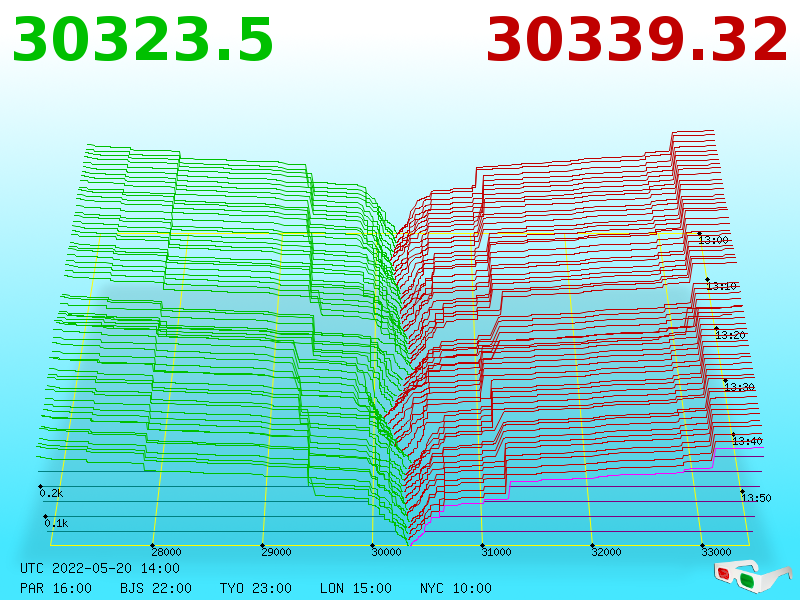The height and width of the screenshot is (600, 800).
Task: Click the 0.2k depth axis label
Action: coord(51,493)
